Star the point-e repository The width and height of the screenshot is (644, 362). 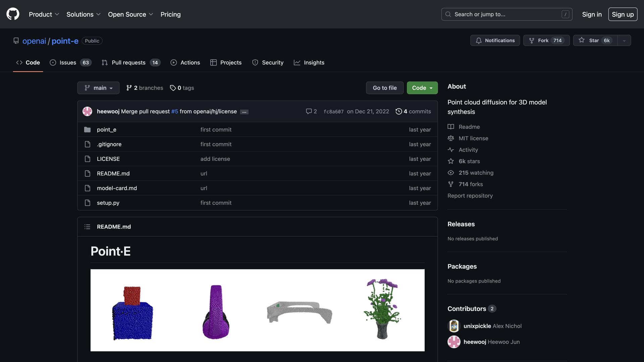(x=595, y=41)
